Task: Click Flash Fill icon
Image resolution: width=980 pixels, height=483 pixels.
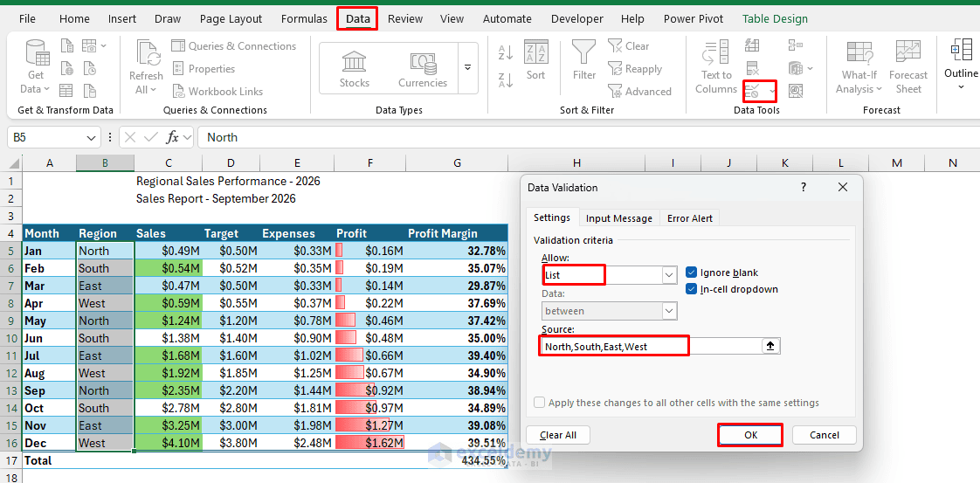Action: pyautogui.click(x=753, y=45)
